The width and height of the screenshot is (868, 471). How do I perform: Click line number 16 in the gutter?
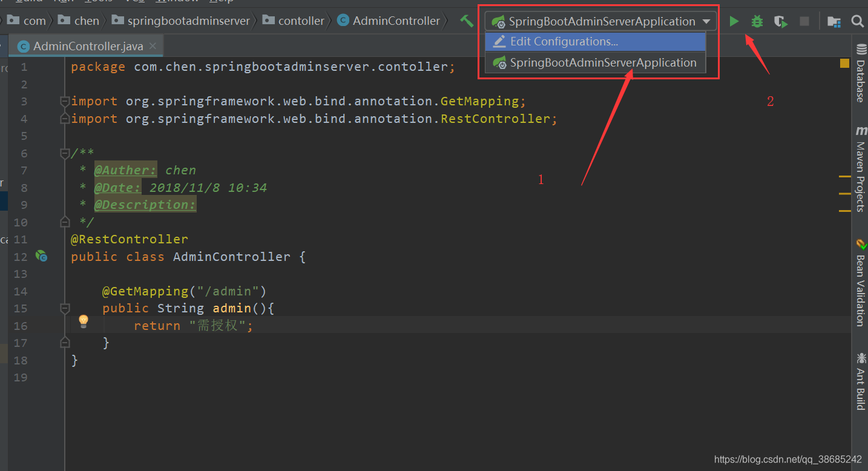point(21,326)
